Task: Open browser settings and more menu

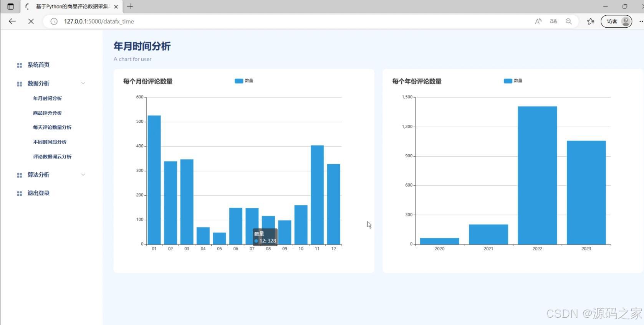Action: (x=641, y=21)
